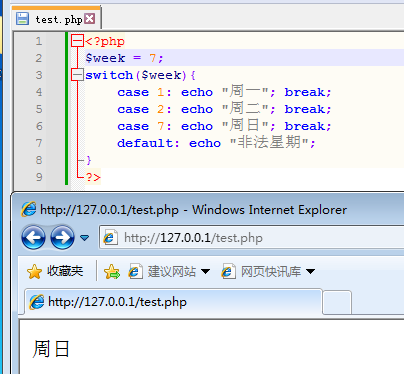The height and width of the screenshot is (374, 404).
Task: Click line number 2 in editor margin
Action: click(x=39, y=58)
